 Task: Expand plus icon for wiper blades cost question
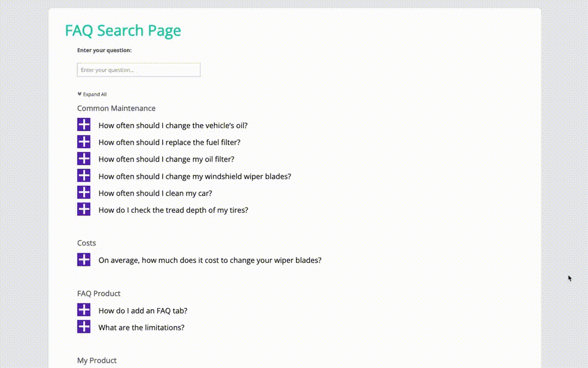pyautogui.click(x=83, y=259)
